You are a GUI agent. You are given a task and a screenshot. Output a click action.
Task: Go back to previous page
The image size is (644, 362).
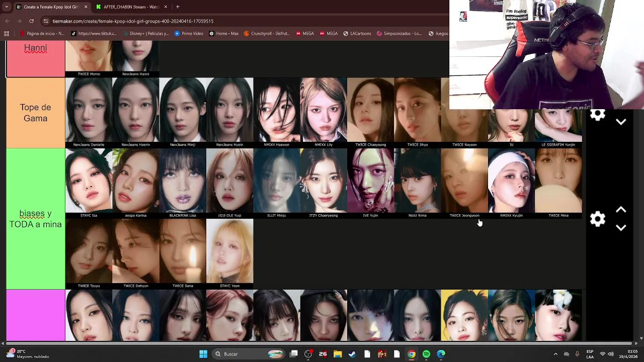(x=7, y=21)
